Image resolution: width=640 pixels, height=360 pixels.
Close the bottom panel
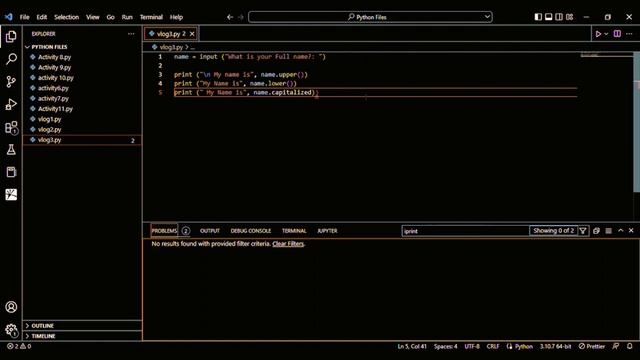pyautogui.click(x=631, y=231)
